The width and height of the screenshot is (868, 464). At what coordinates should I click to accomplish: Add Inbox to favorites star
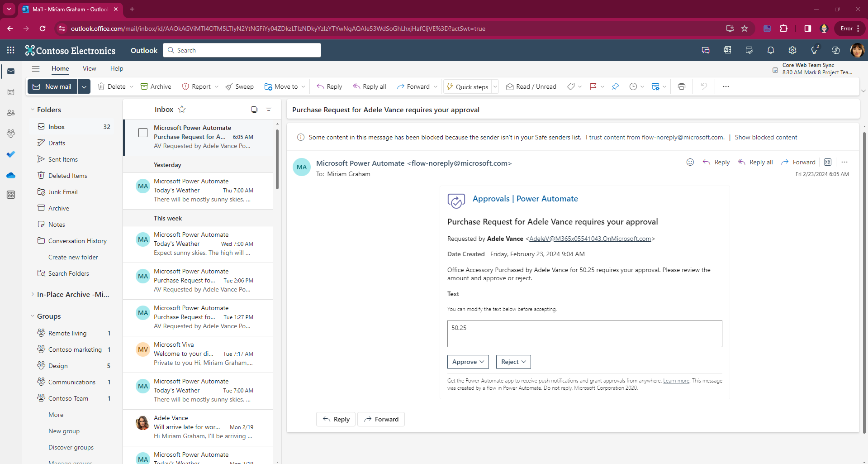point(182,109)
